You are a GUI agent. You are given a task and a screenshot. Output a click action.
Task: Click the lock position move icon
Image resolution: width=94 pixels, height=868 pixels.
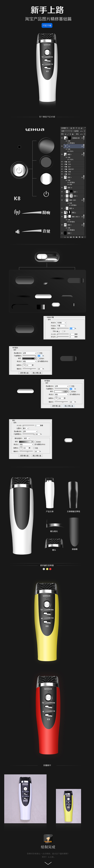[70, 134]
